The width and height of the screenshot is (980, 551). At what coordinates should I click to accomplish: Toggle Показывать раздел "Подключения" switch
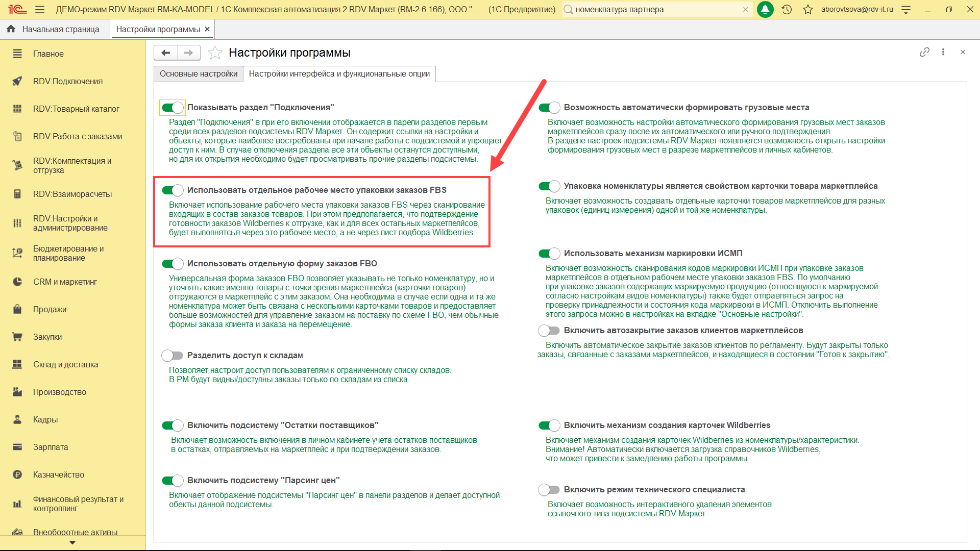[173, 107]
